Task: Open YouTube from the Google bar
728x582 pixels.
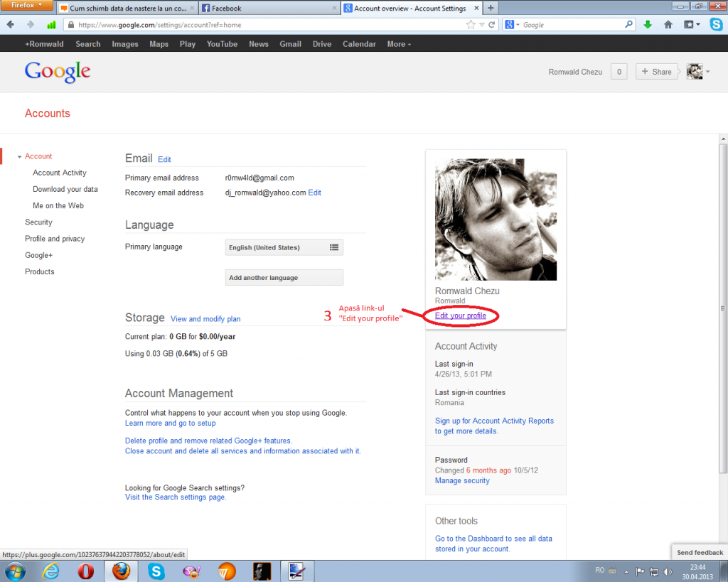Action: click(222, 44)
